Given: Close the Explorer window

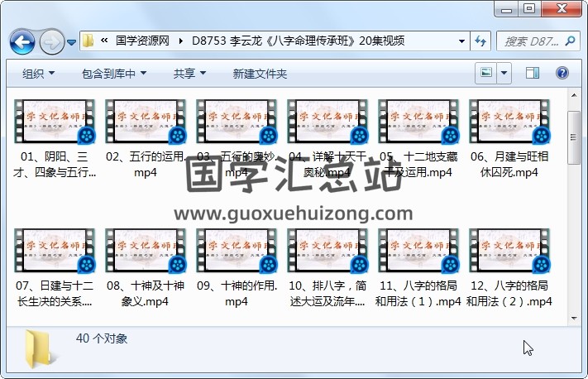Looking at the screenshot, I should [x=562, y=9].
